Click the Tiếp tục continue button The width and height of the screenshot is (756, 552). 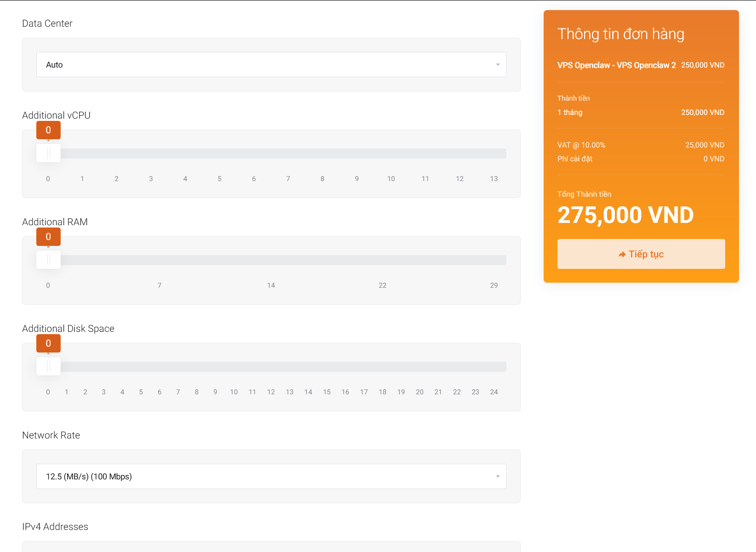(x=641, y=254)
